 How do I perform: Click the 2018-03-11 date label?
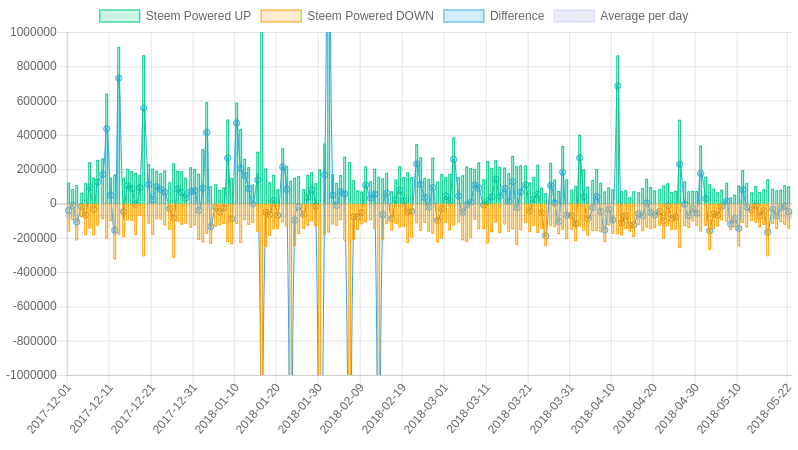[468, 409]
